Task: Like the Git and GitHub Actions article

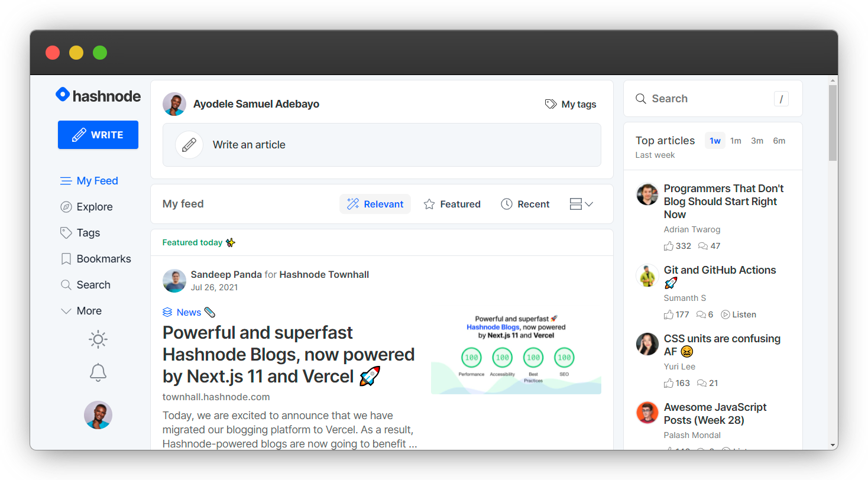Action: [676, 314]
